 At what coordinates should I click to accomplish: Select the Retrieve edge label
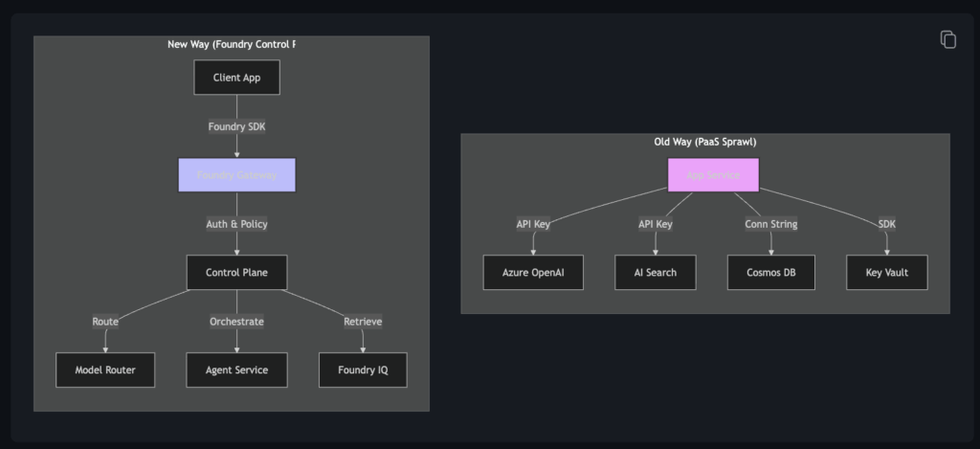click(x=363, y=322)
